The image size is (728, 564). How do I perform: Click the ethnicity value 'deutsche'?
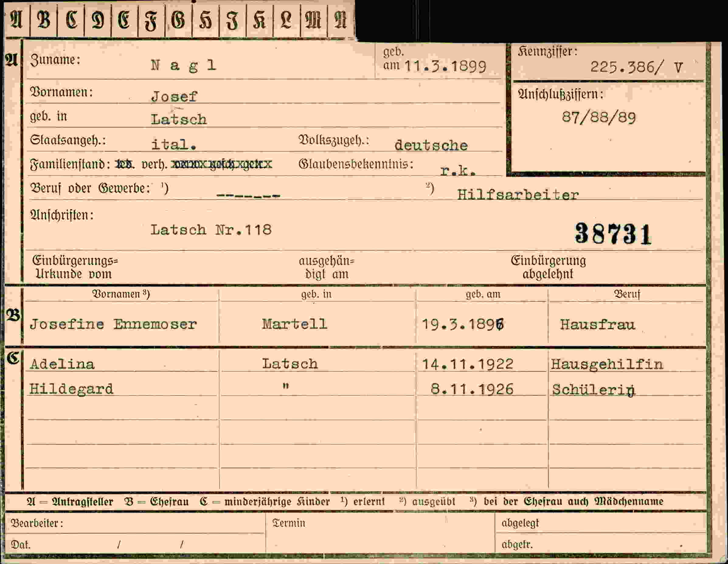(431, 145)
